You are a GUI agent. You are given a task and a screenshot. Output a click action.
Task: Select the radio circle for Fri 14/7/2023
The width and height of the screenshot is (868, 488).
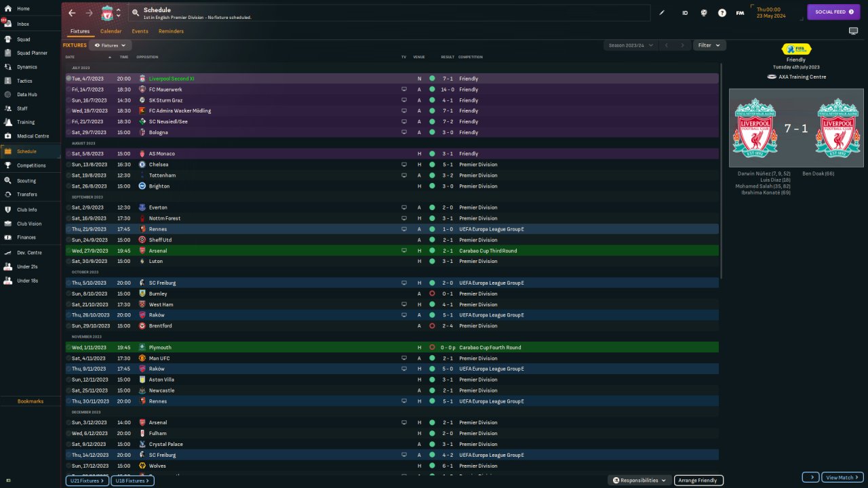coord(68,89)
